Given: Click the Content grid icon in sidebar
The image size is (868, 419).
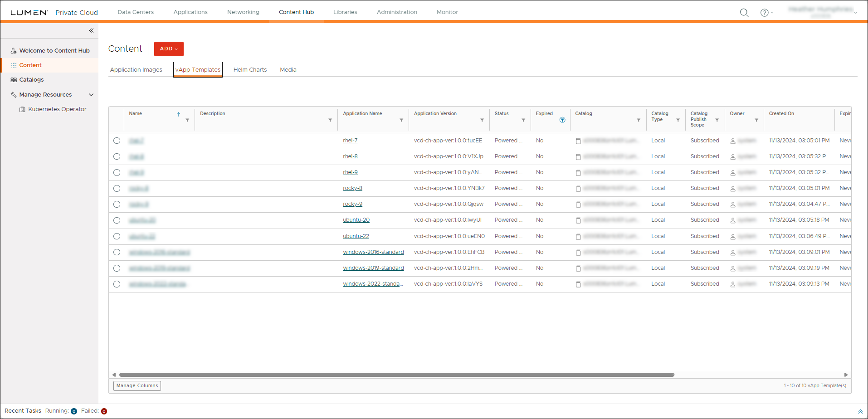Looking at the screenshot, I should (14, 65).
